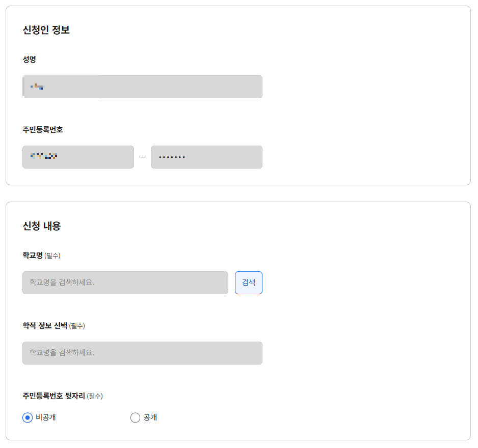This screenshot has width=478, height=448.
Task: Click the masked 주민등록번호 back-digits field
Action: (x=206, y=157)
